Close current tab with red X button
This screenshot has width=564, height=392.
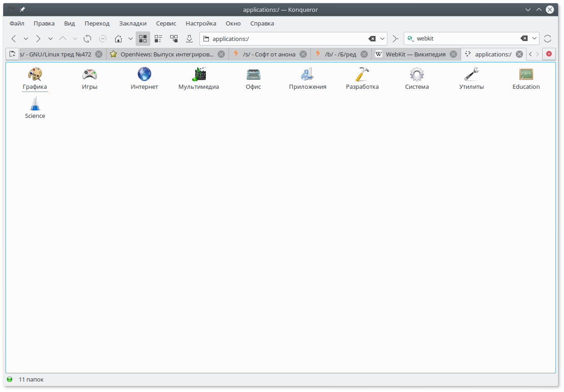[549, 54]
